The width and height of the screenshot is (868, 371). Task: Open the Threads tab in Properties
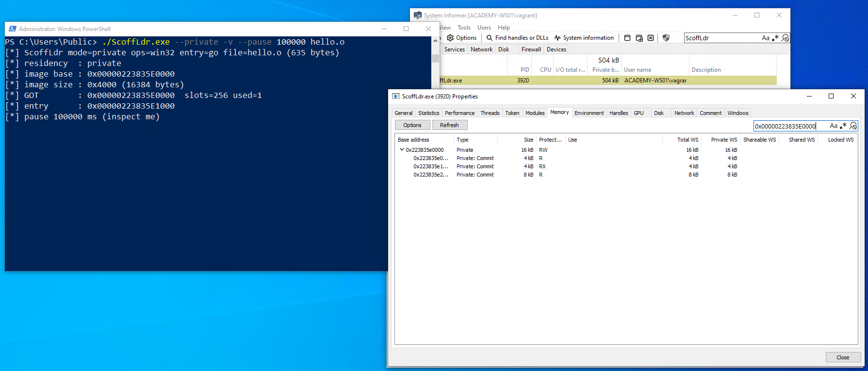490,113
